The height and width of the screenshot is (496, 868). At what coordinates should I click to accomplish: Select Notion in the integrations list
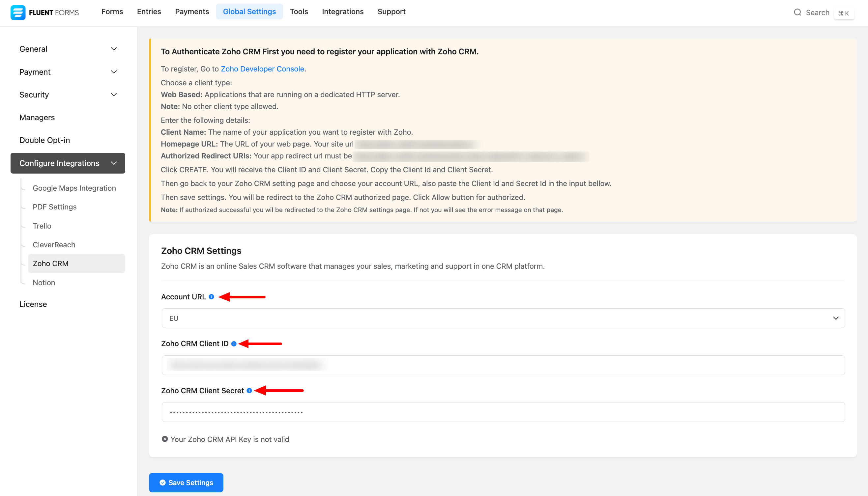44,282
